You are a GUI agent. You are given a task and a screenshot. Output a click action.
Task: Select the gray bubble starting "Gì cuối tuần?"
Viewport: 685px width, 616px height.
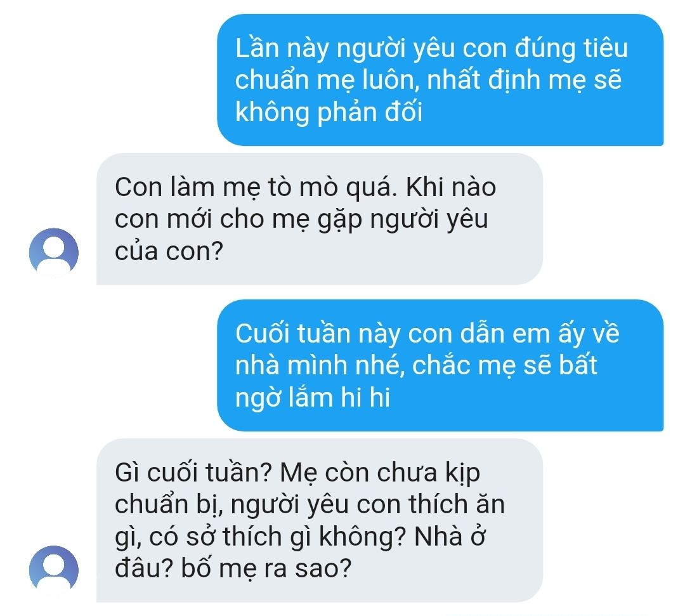click(319, 520)
